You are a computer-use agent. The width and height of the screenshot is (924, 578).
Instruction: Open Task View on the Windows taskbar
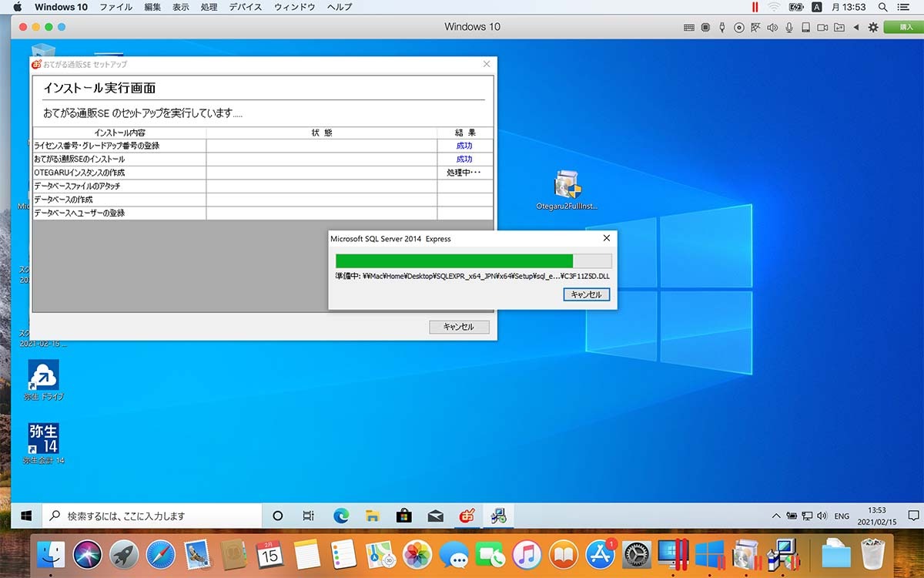pos(309,516)
